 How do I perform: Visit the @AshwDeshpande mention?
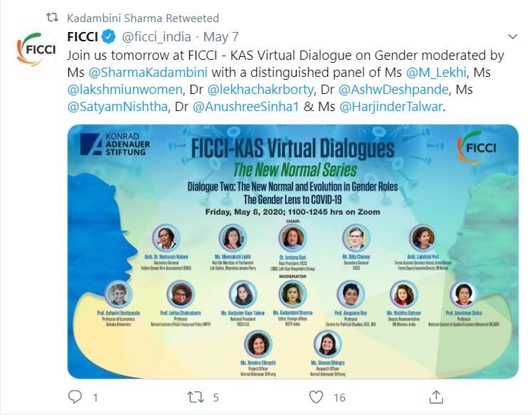(393, 90)
